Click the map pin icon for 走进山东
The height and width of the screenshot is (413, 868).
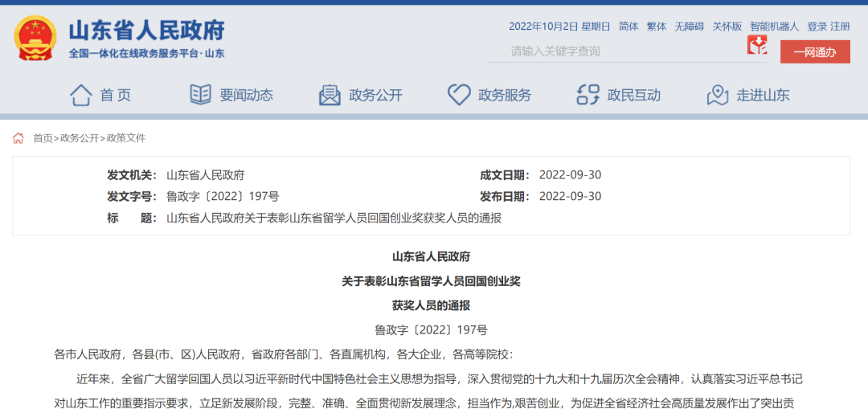pos(718,95)
